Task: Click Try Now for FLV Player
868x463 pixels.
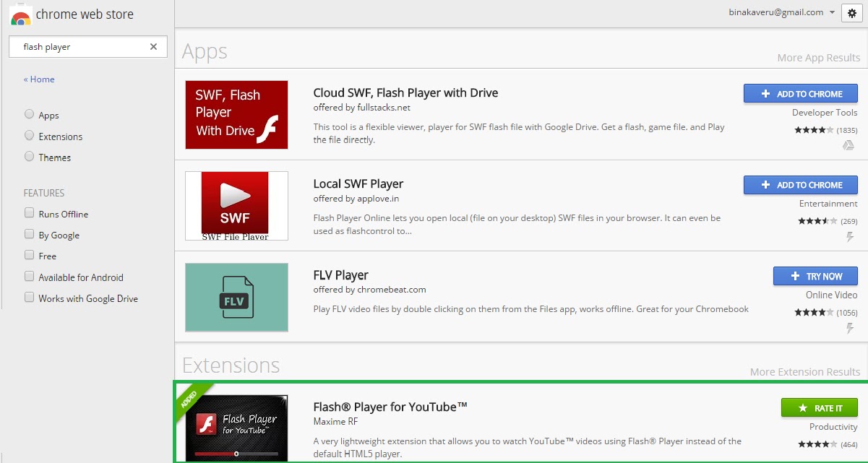Action: click(x=815, y=276)
